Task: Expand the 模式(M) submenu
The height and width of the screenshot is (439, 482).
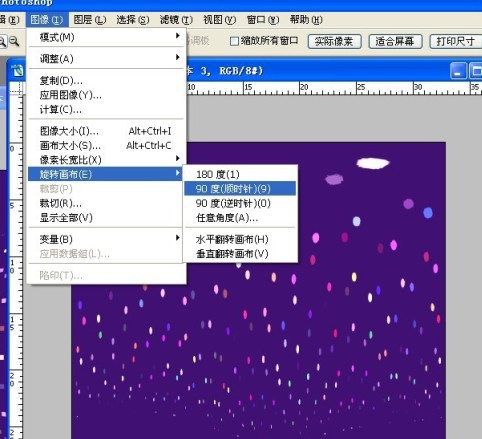Action: [x=106, y=37]
